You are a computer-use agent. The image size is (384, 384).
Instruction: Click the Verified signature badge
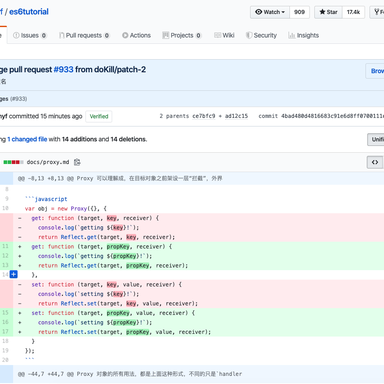(x=99, y=116)
